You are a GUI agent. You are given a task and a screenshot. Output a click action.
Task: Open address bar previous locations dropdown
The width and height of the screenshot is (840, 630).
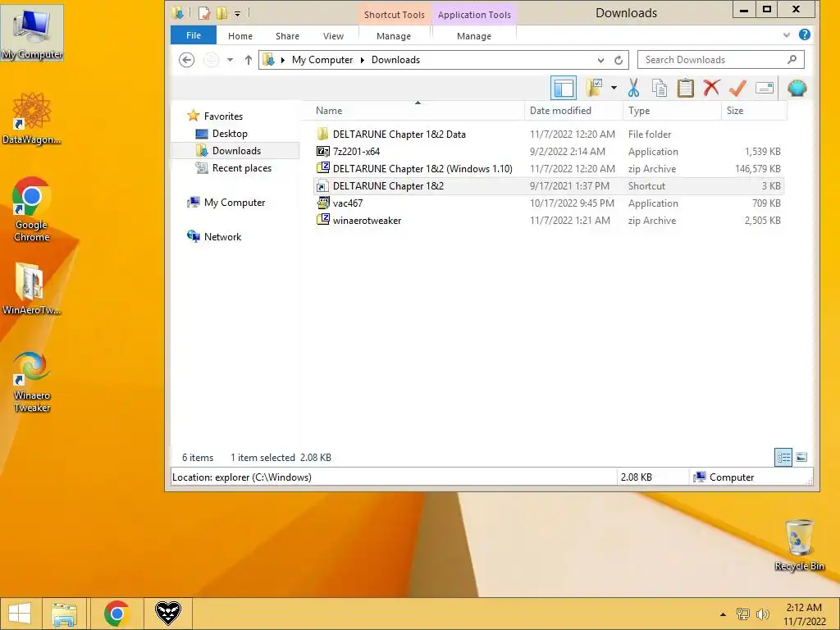600,60
